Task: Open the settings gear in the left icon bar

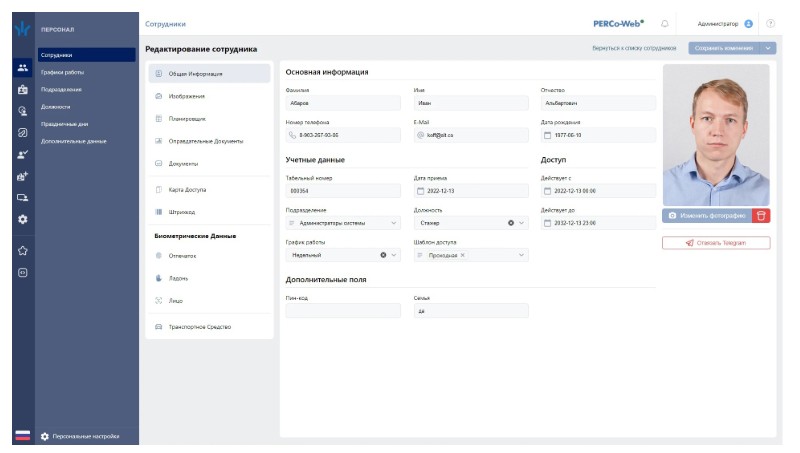Action: pyautogui.click(x=22, y=219)
